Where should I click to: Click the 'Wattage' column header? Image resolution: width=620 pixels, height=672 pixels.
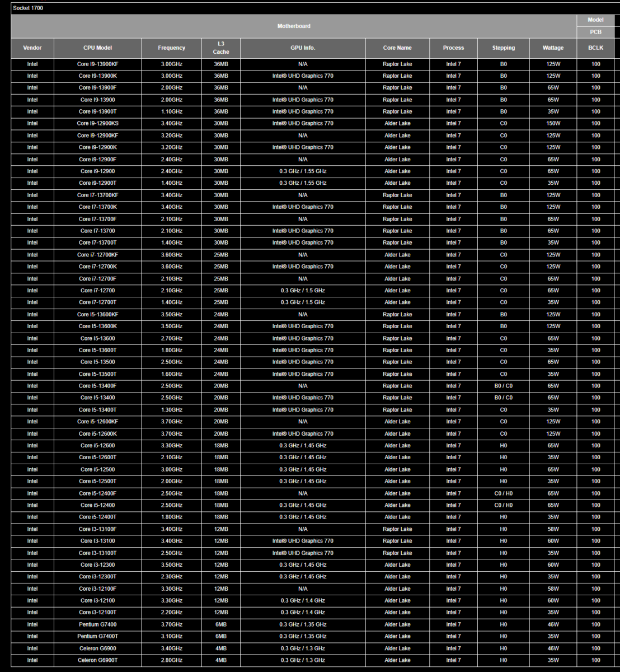tap(553, 48)
